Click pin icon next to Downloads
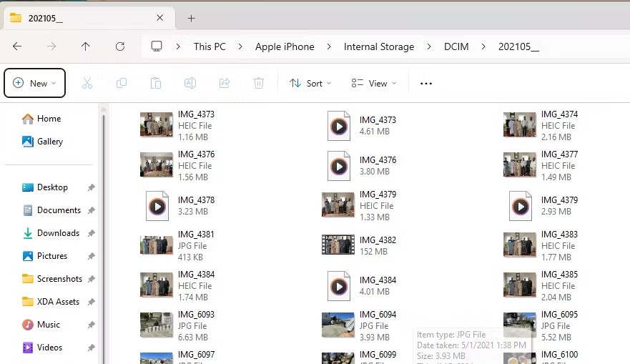Screen dimensions: 630x364 (x=92, y=233)
